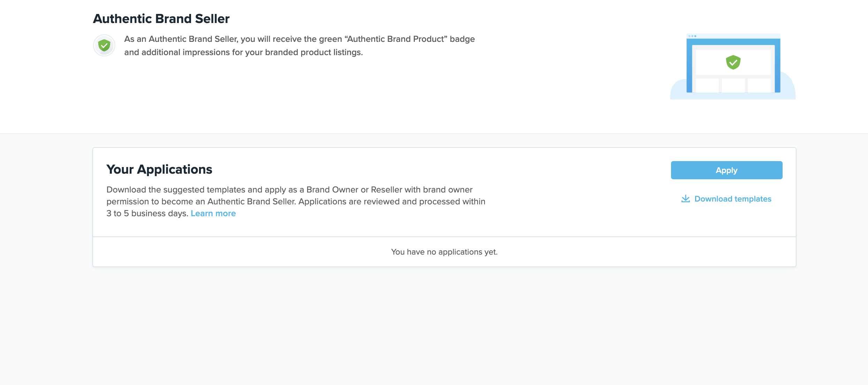The height and width of the screenshot is (385, 868).
Task: Click the download arrow icon beside Download templates
Action: (686, 198)
